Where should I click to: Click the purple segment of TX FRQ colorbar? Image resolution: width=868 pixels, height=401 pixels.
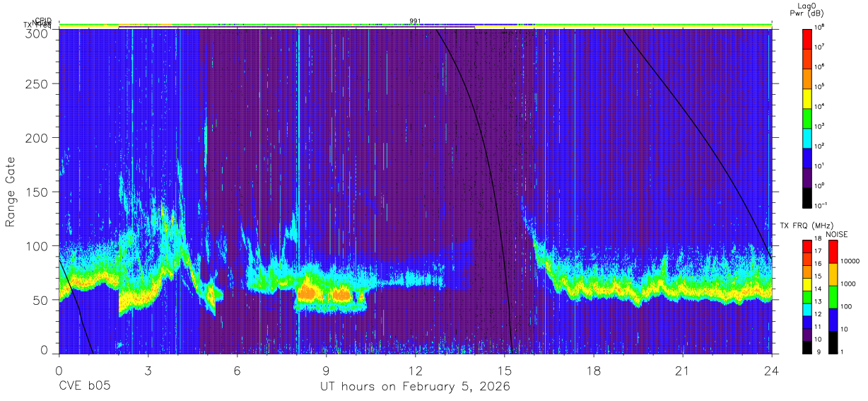coord(806,334)
